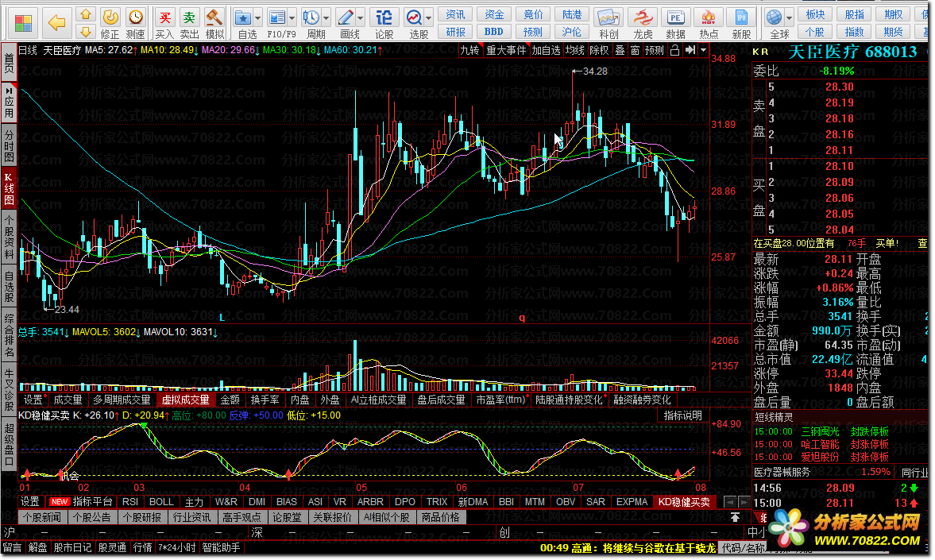The width and height of the screenshot is (935, 560).
Task: Click the 卖出 sell icon
Action: tap(189, 24)
